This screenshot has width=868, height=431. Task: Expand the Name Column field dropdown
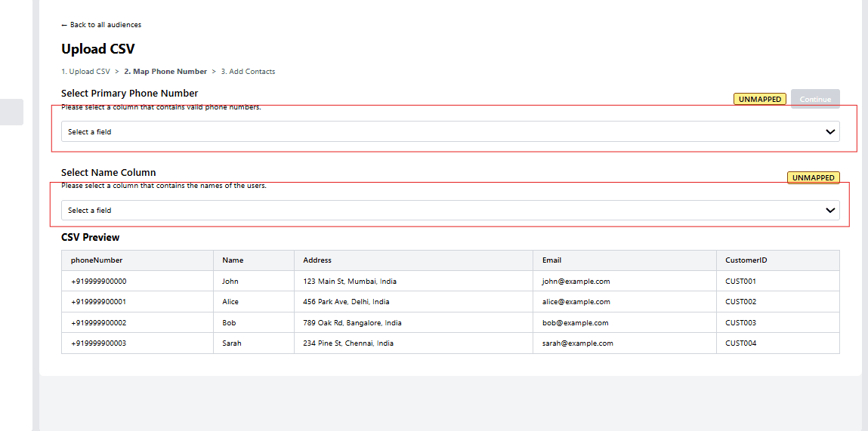click(449, 211)
